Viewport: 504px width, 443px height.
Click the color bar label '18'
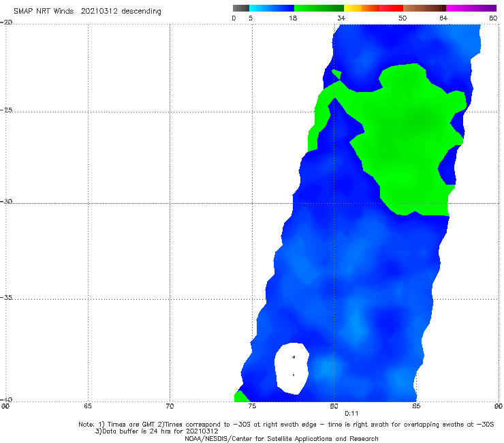click(293, 18)
